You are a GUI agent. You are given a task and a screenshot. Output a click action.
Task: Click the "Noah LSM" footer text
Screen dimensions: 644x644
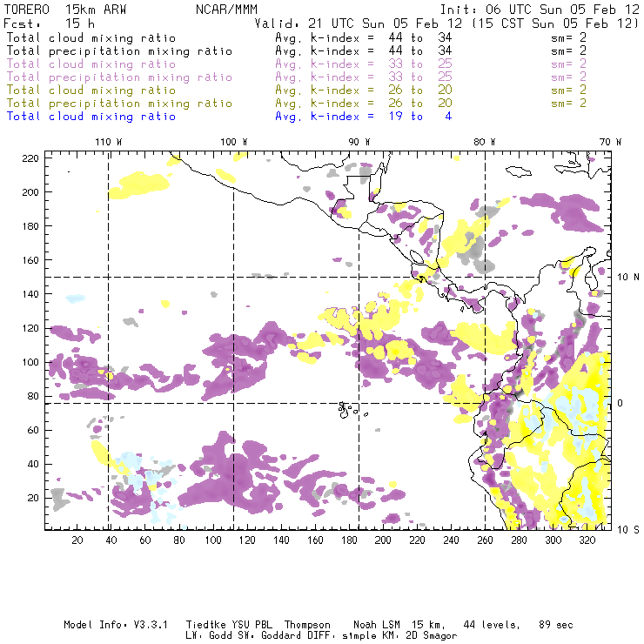point(377,625)
